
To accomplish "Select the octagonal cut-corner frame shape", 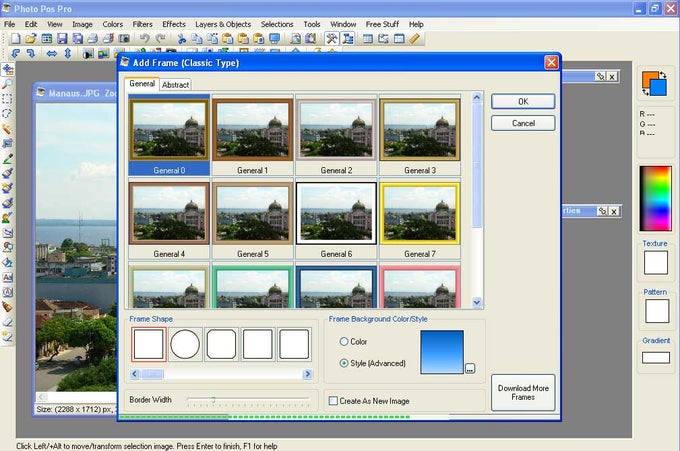I will [x=222, y=344].
